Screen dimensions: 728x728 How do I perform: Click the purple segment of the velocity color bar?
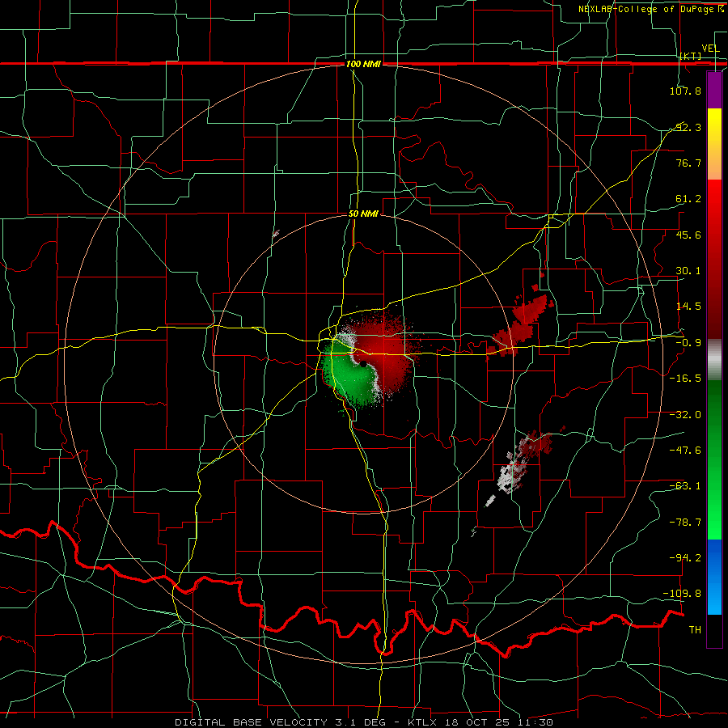pyautogui.click(x=714, y=91)
